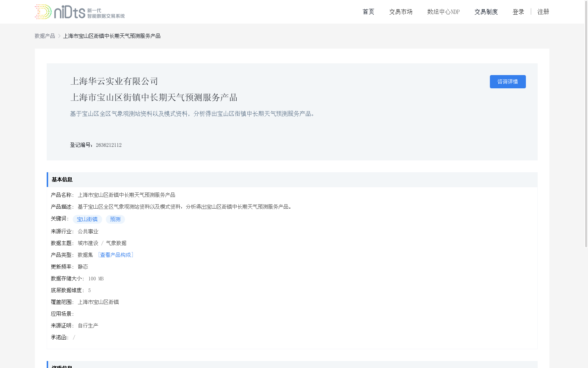The width and height of the screenshot is (588, 368).
Task: Open the 首页 menu item
Action: (x=368, y=12)
